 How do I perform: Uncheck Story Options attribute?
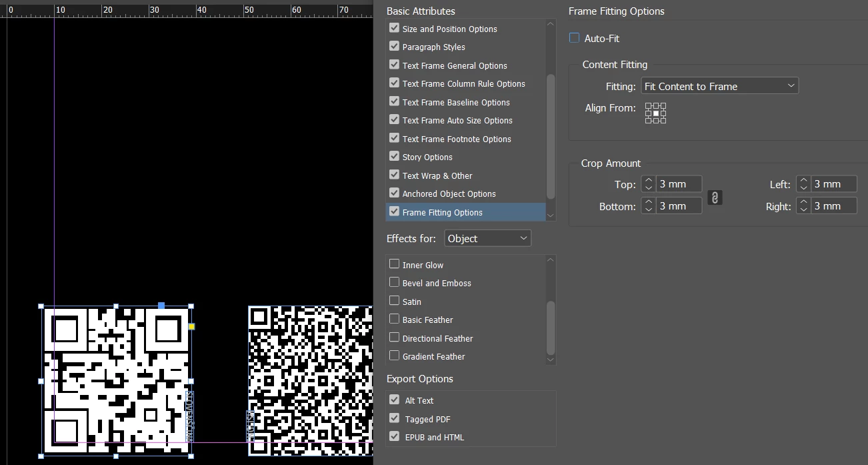pyautogui.click(x=395, y=157)
